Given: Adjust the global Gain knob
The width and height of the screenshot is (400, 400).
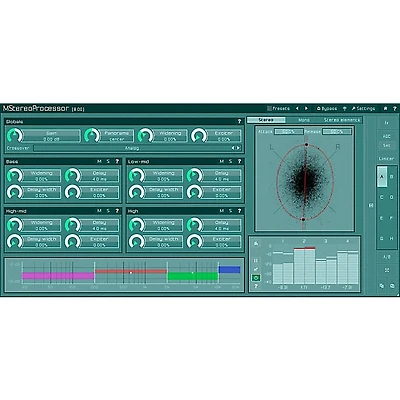Looking at the screenshot, I should click(x=15, y=136).
